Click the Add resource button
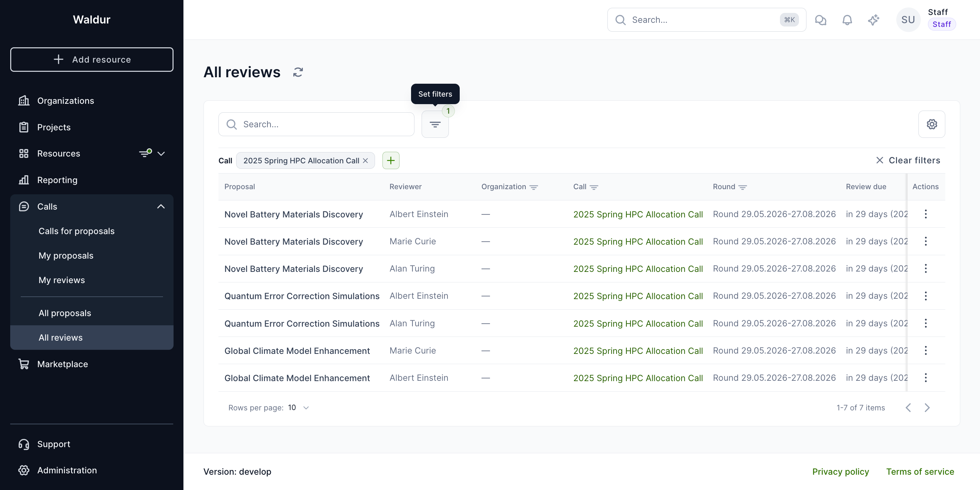 point(92,59)
